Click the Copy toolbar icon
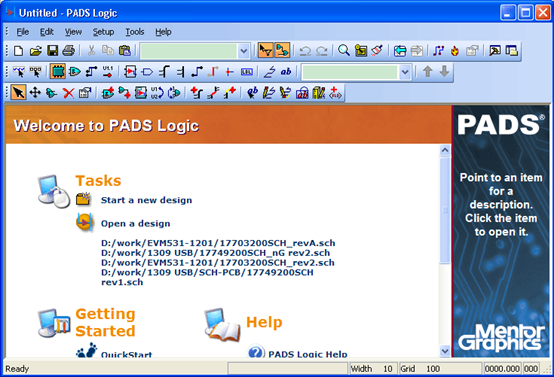The height and width of the screenshot is (377, 554). pyautogui.click(x=108, y=51)
